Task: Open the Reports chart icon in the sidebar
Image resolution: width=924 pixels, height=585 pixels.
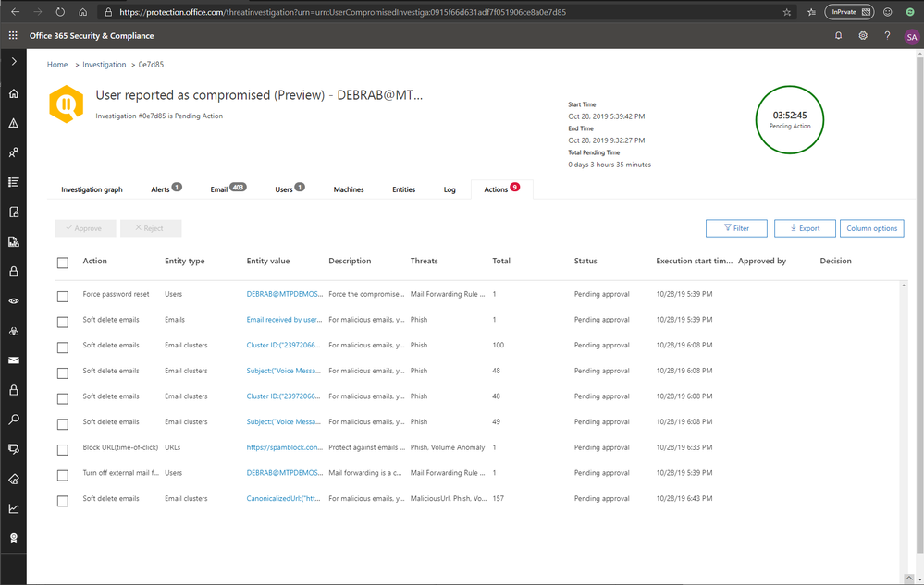Action: tap(14, 508)
